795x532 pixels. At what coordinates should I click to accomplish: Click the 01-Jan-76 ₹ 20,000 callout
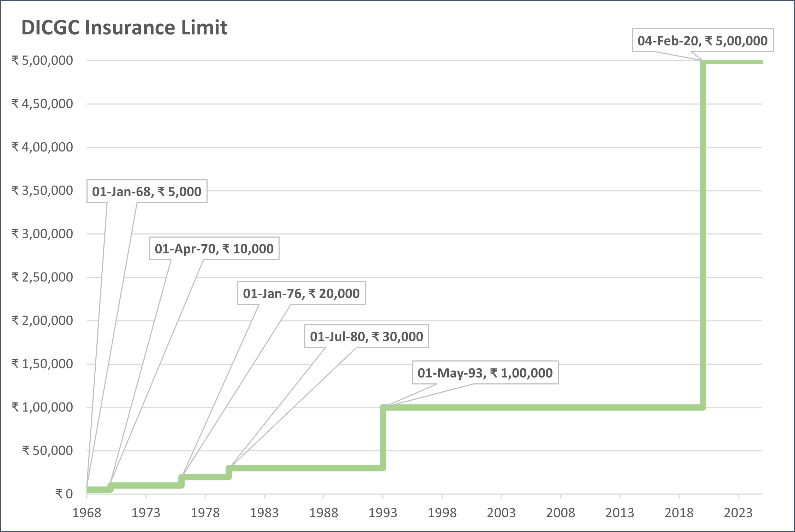pyautogui.click(x=301, y=293)
